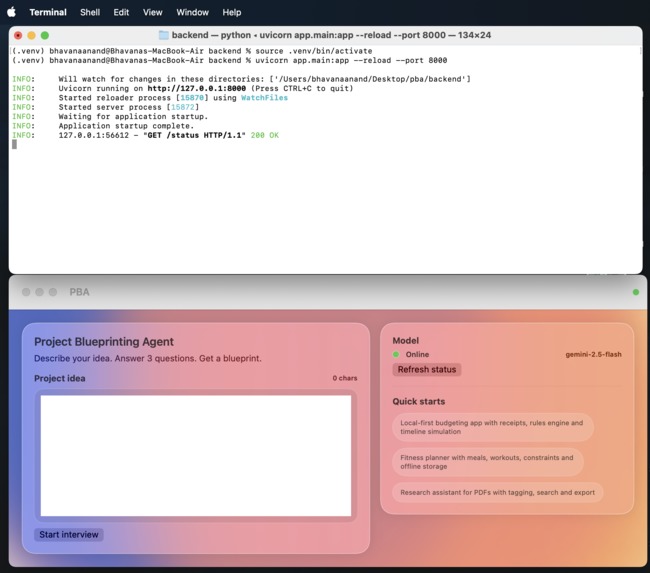Click the Online status text
The height and width of the screenshot is (573, 650).
[417, 354]
